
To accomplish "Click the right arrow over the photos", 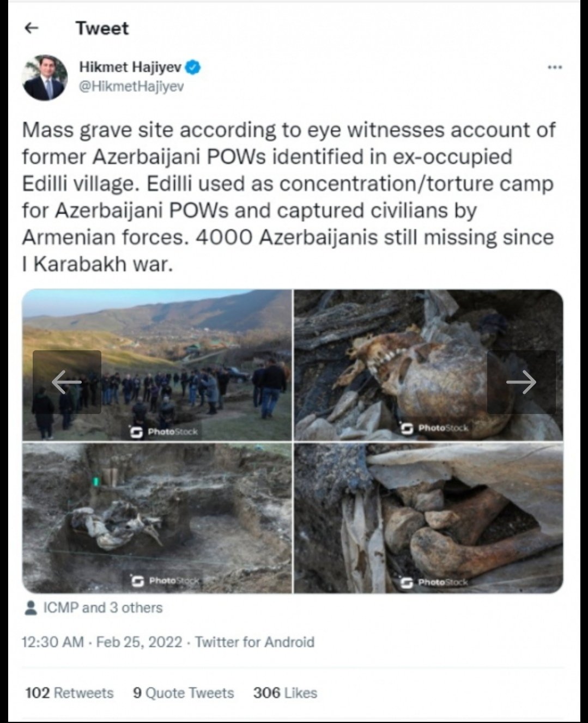I will coord(521,382).
